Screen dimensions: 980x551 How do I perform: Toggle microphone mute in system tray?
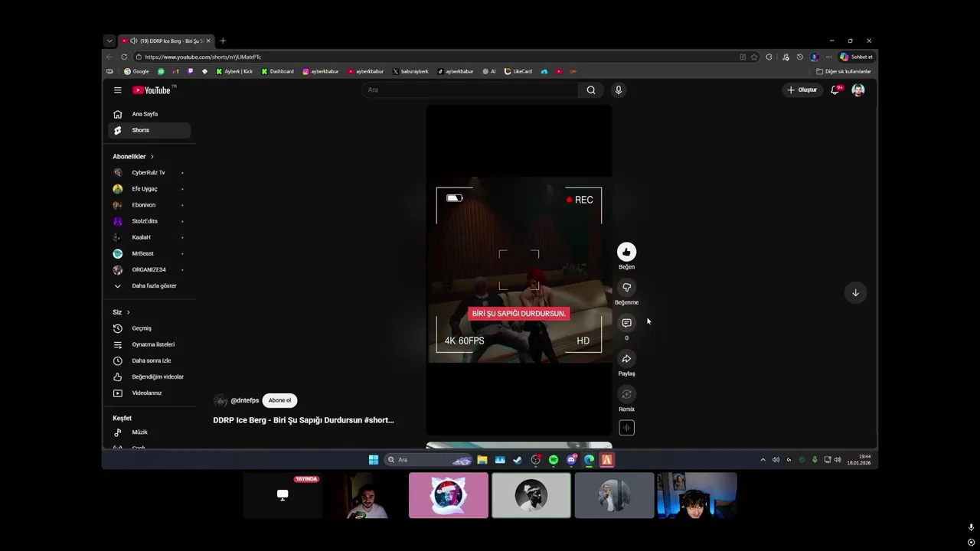pos(815,460)
